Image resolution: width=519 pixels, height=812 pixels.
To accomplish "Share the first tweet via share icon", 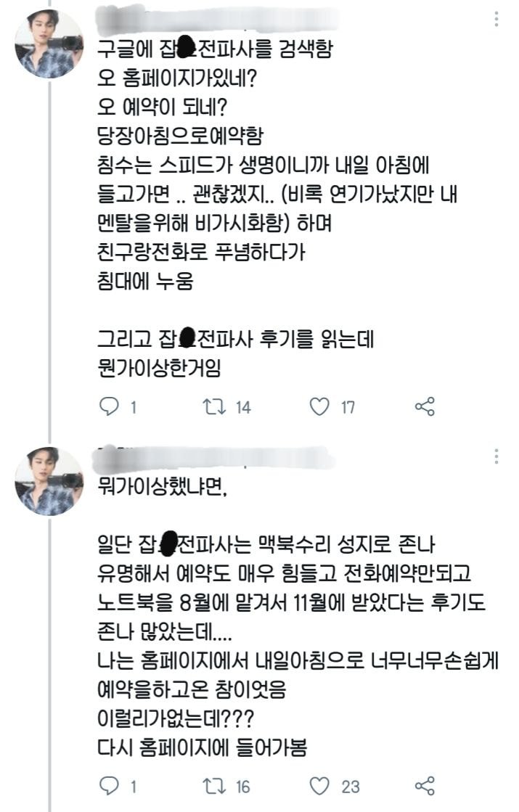I will (425, 407).
